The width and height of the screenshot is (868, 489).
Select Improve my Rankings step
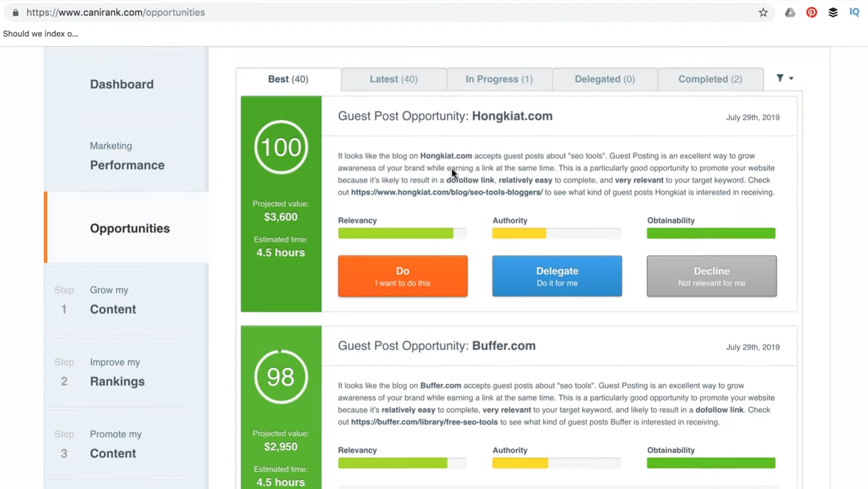[117, 372]
